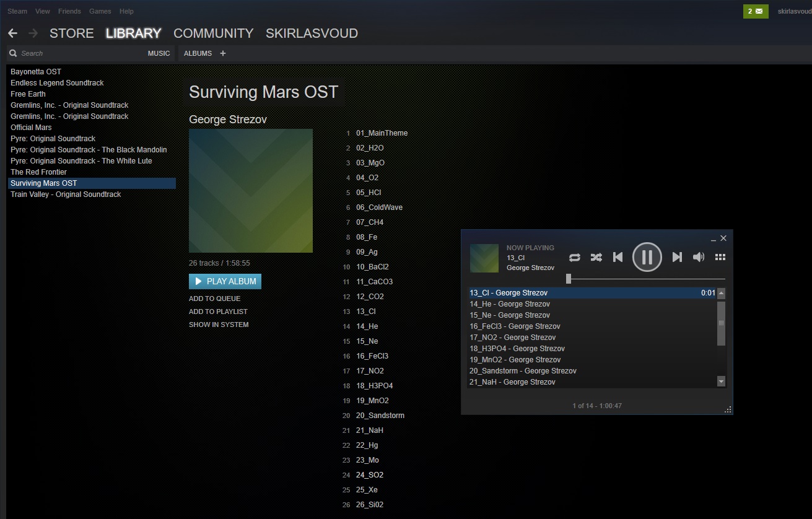Select track 01_MainTheme
Image resolution: width=812 pixels, height=519 pixels.
pos(382,133)
